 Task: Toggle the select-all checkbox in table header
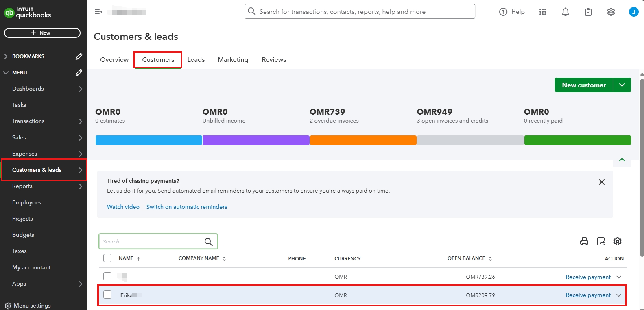[107, 258]
